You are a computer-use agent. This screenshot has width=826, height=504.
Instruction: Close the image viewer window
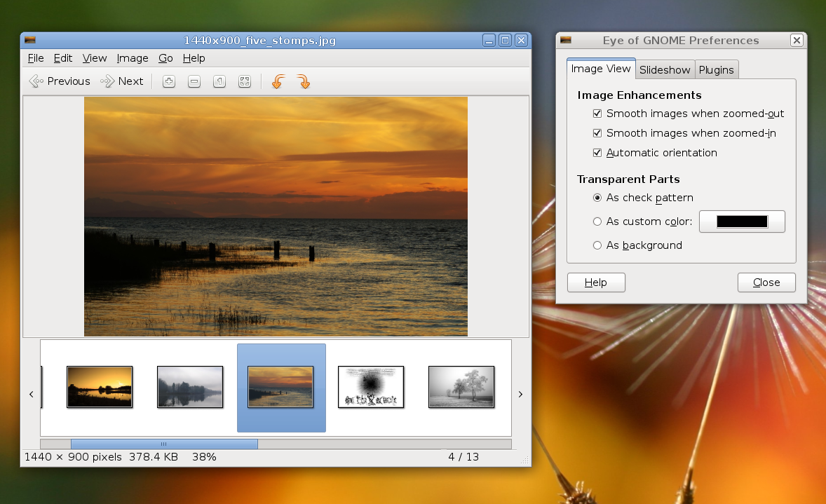point(521,40)
